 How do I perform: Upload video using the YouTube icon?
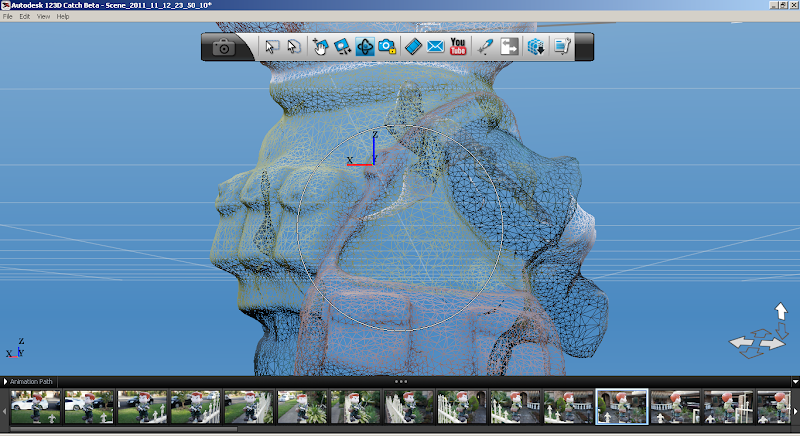(x=459, y=47)
